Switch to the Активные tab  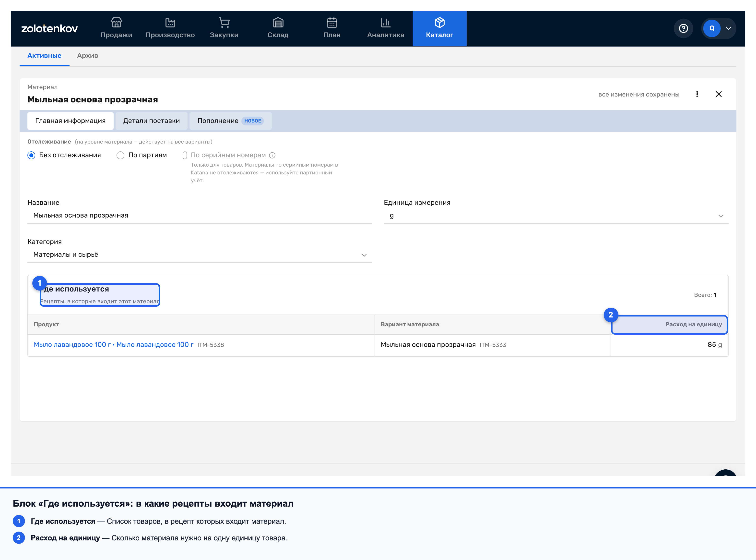(44, 56)
